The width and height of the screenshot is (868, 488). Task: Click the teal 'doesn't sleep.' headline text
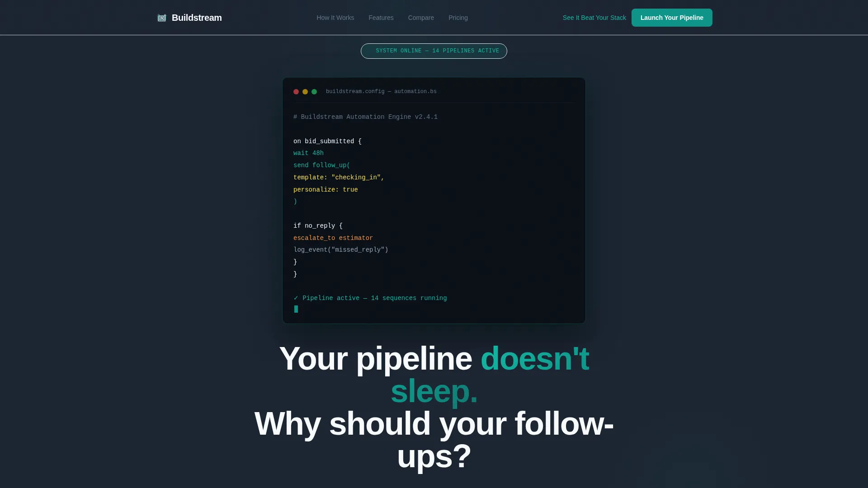[490, 375]
